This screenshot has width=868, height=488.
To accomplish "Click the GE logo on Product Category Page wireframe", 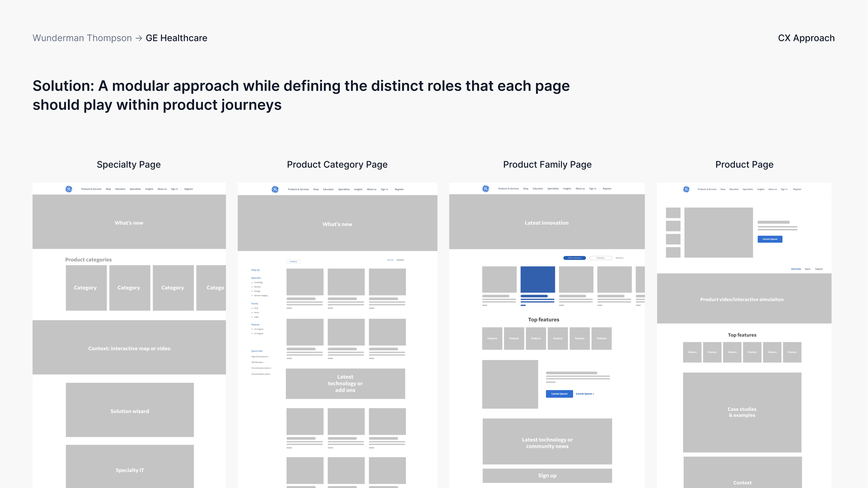I will [x=275, y=189].
